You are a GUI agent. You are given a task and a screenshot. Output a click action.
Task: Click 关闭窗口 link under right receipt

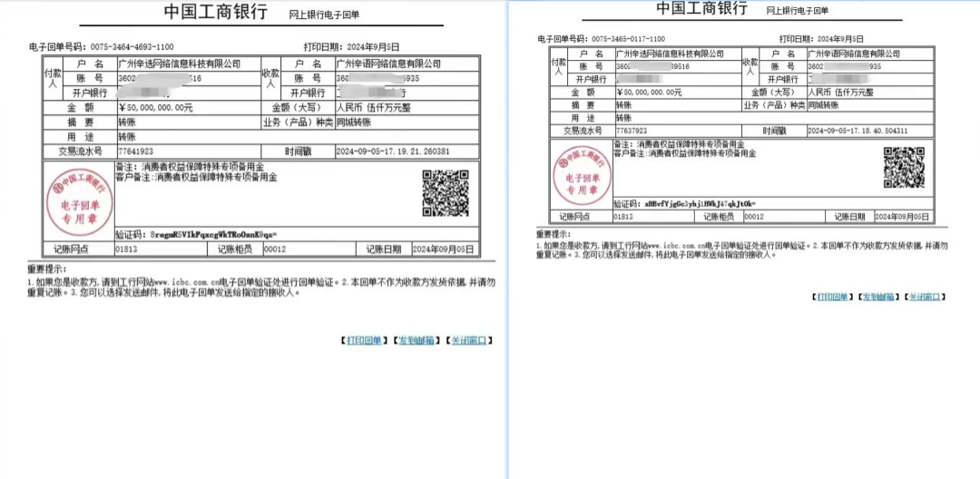924,298
